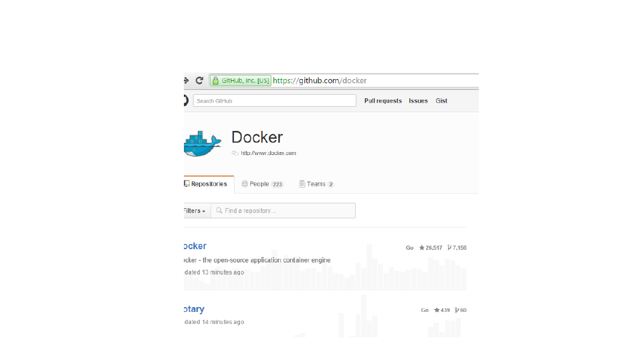Viewport: 644px width, 362px height.
Task: Click the Go language label of docker repo
Action: (409, 248)
